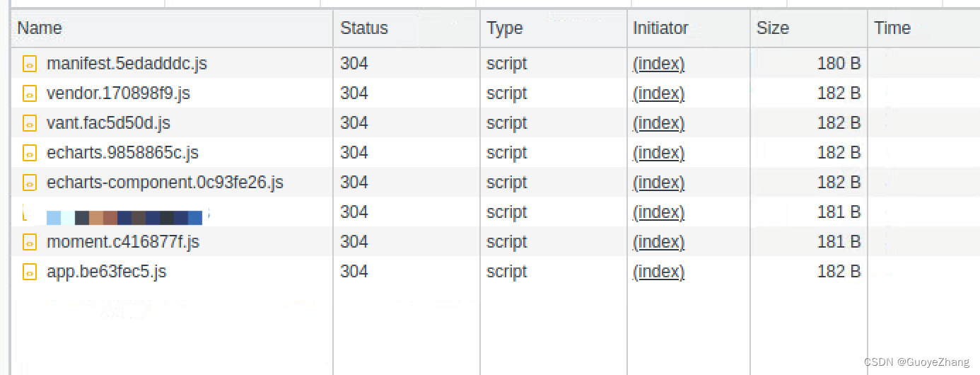Open the (index) initiator link for moment.c416877f.js
Screen dimensions: 980x375
659,242
